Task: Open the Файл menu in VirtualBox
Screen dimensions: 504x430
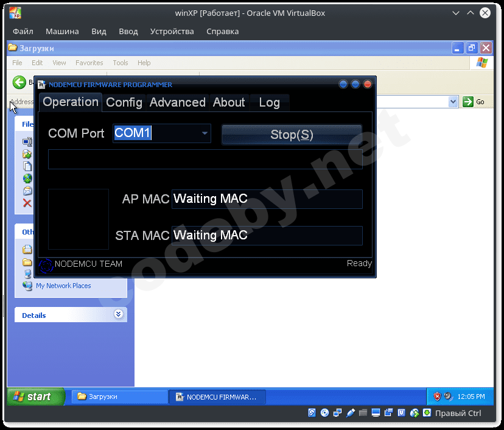Action: coord(23,32)
